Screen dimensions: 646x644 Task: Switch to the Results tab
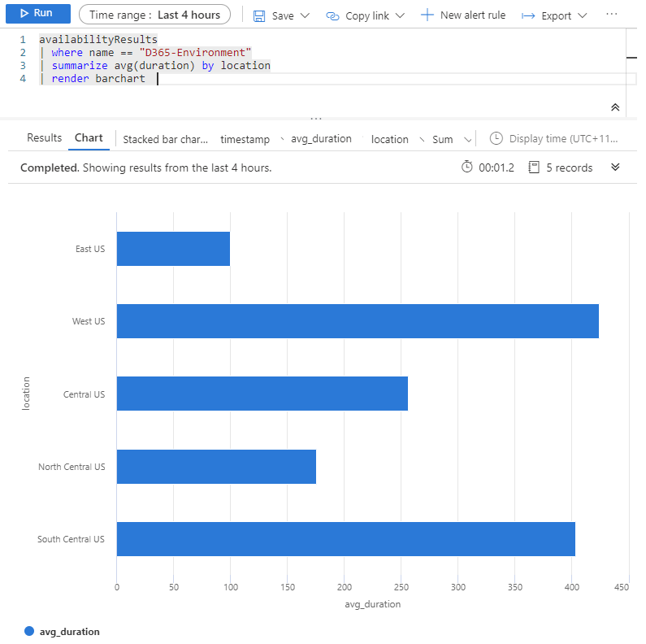(44, 138)
